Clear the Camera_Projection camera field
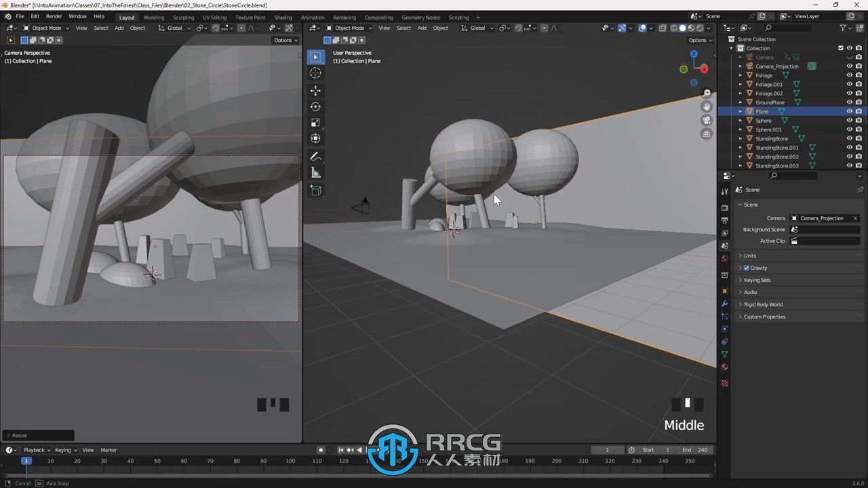 pyautogui.click(x=855, y=218)
